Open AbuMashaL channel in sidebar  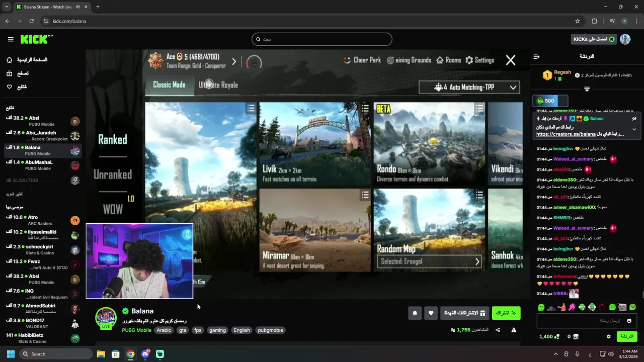(x=43, y=165)
